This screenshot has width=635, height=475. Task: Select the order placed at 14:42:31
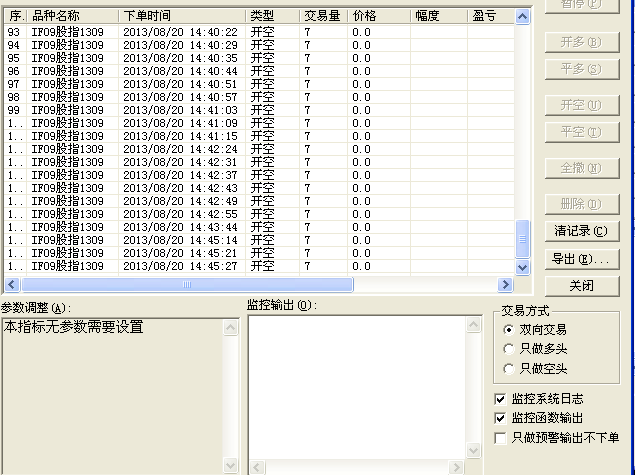tap(259, 162)
